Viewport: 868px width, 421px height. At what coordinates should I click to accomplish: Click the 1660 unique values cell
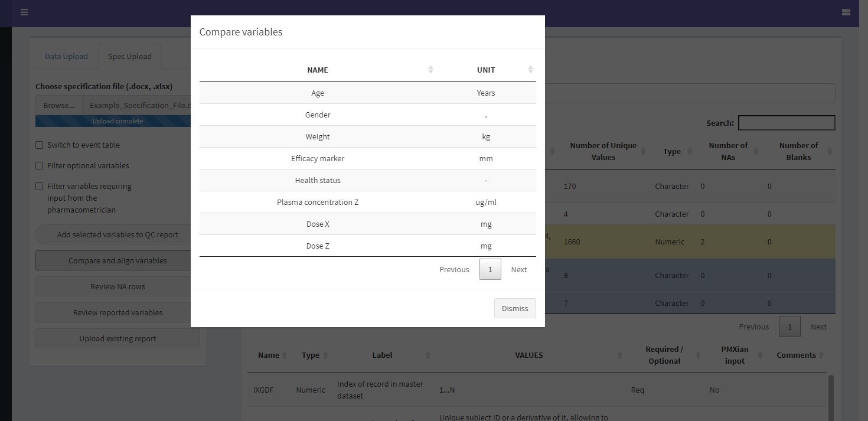click(x=603, y=241)
